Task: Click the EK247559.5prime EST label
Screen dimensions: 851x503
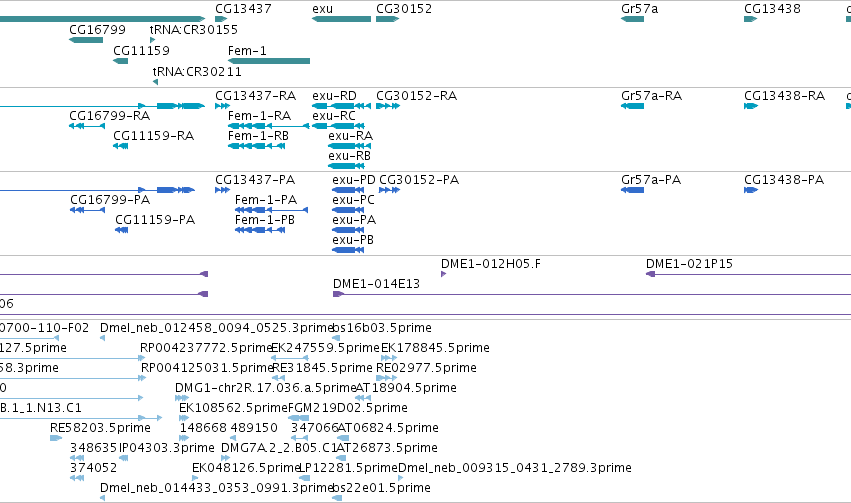Action: click(x=325, y=348)
